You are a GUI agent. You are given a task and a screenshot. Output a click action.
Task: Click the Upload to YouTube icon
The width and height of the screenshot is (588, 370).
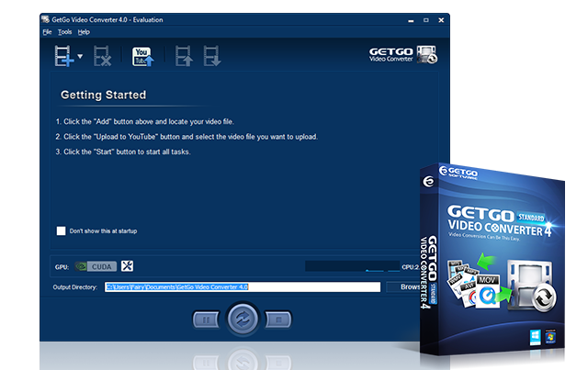click(x=143, y=56)
